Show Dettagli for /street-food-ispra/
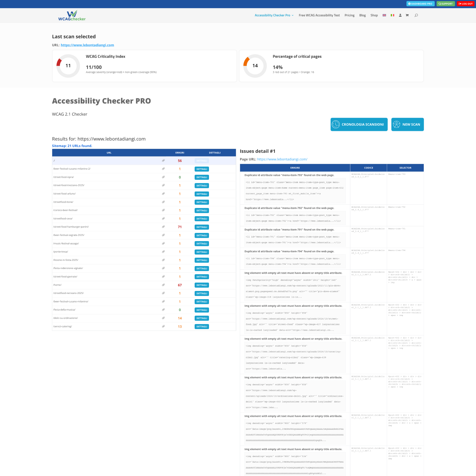Viewport: 476px width, 476px height. tap(202, 177)
